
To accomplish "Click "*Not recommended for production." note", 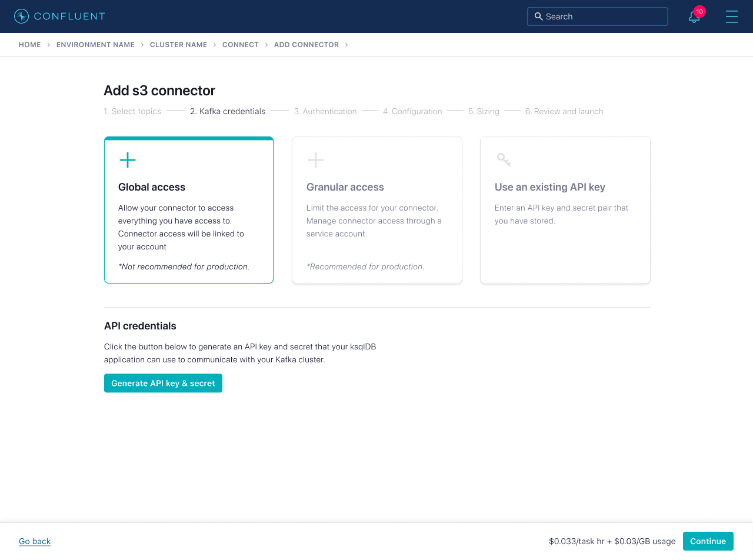I will [184, 266].
